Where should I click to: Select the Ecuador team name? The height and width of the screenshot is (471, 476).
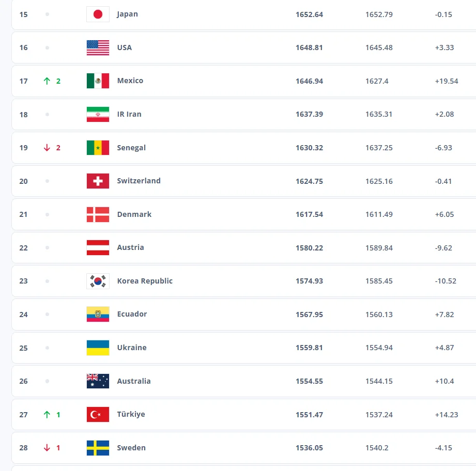(x=132, y=314)
